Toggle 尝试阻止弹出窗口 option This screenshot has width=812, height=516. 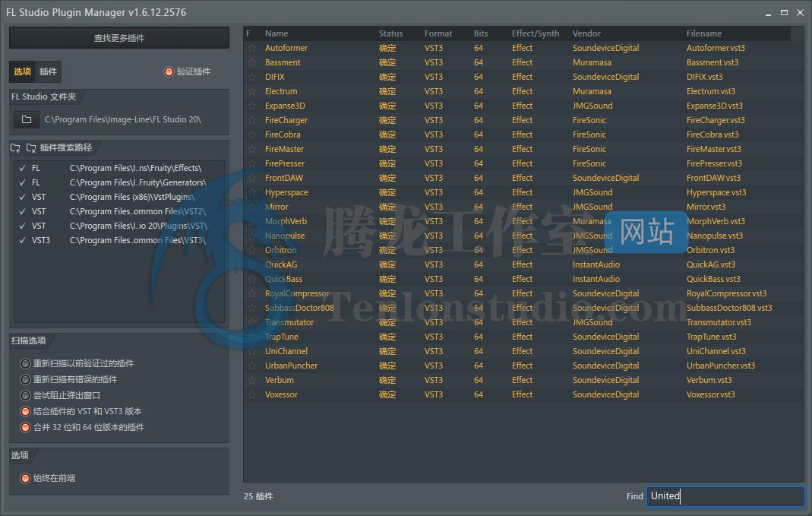(25, 395)
